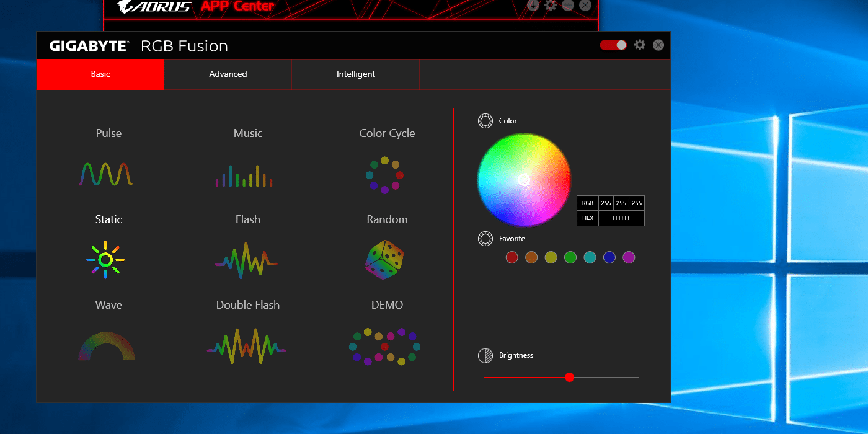Screen dimensions: 868x434
Task: Choose the Double Flash waveform icon
Action: click(x=246, y=347)
